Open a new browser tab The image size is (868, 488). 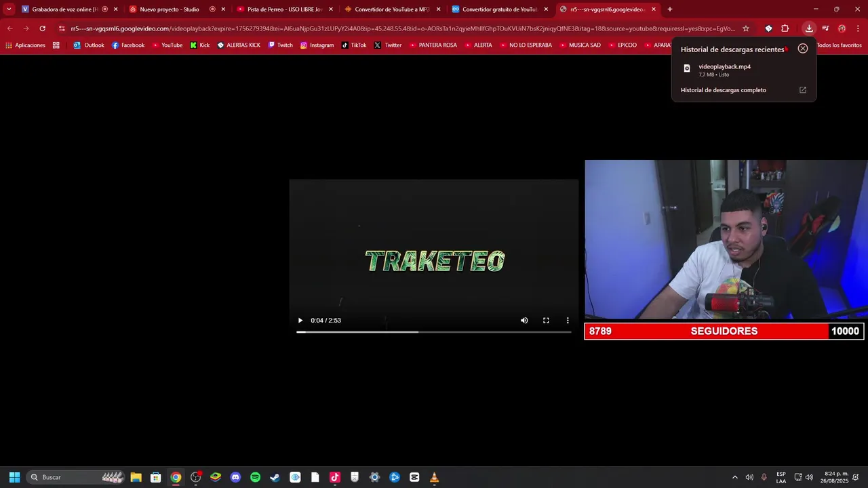[x=670, y=9]
